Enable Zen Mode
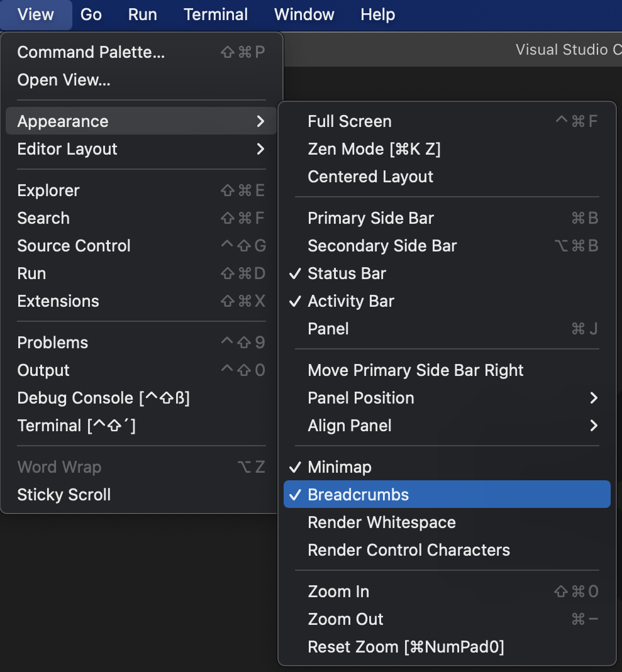The image size is (622, 672). click(x=374, y=149)
